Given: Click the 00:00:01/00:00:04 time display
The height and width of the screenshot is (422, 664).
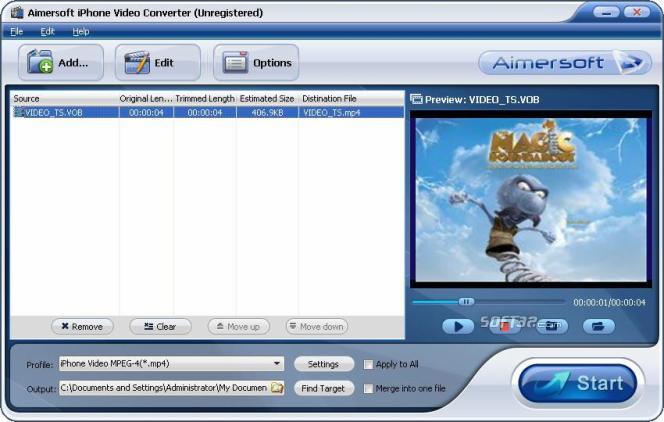Looking at the screenshot, I should tap(609, 302).
